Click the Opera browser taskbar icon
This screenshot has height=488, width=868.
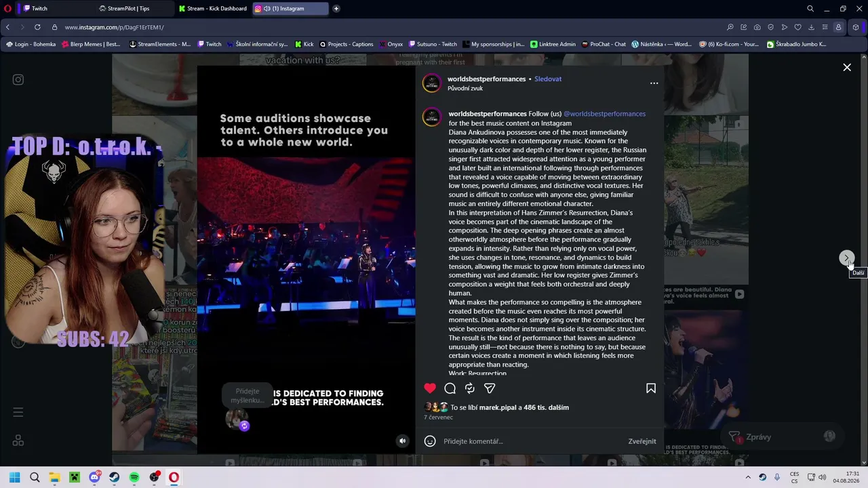174,477
